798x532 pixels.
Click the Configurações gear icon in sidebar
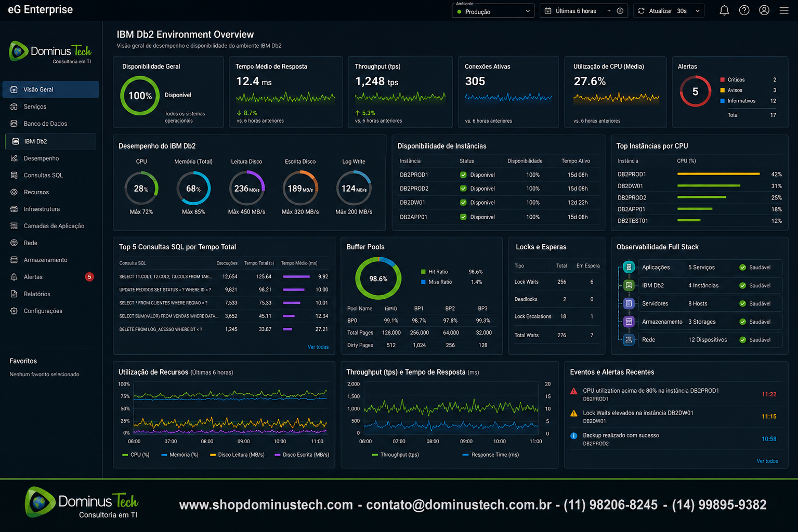[14, 311]
